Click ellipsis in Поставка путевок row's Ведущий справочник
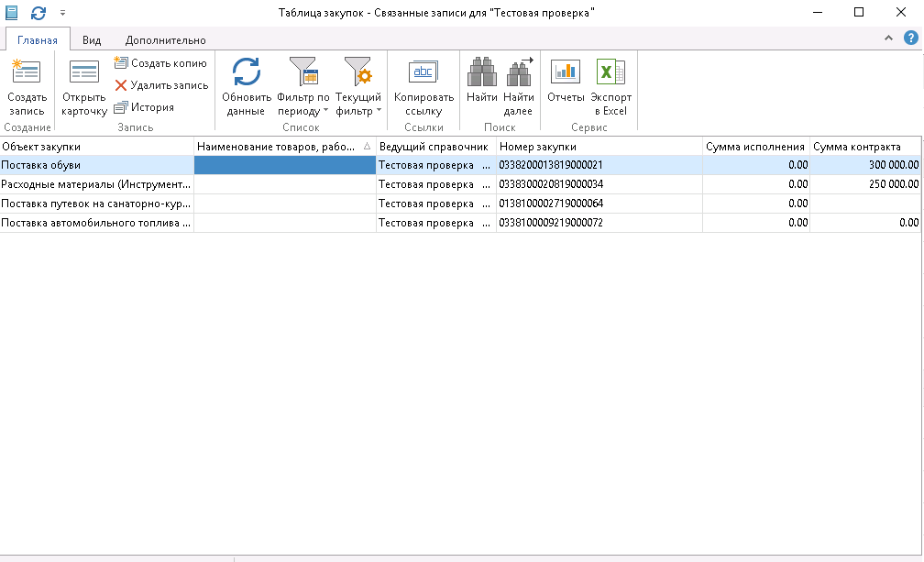 pyautogui.click(x=486, y=204)
